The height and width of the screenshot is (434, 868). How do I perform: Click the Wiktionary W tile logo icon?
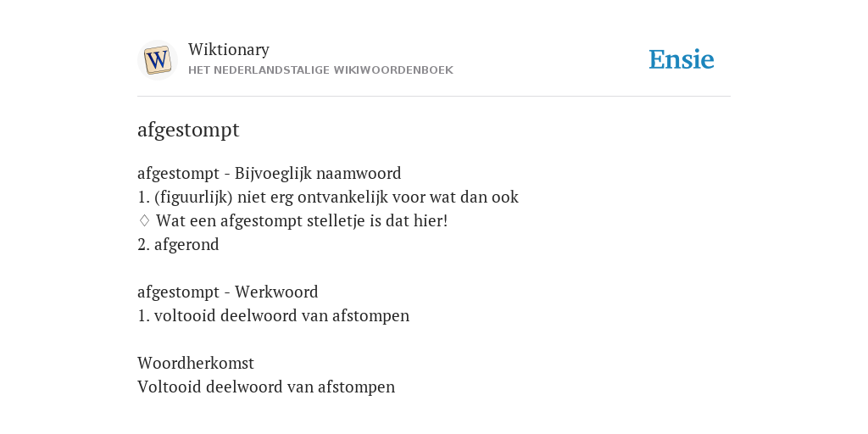coord(157,60)
